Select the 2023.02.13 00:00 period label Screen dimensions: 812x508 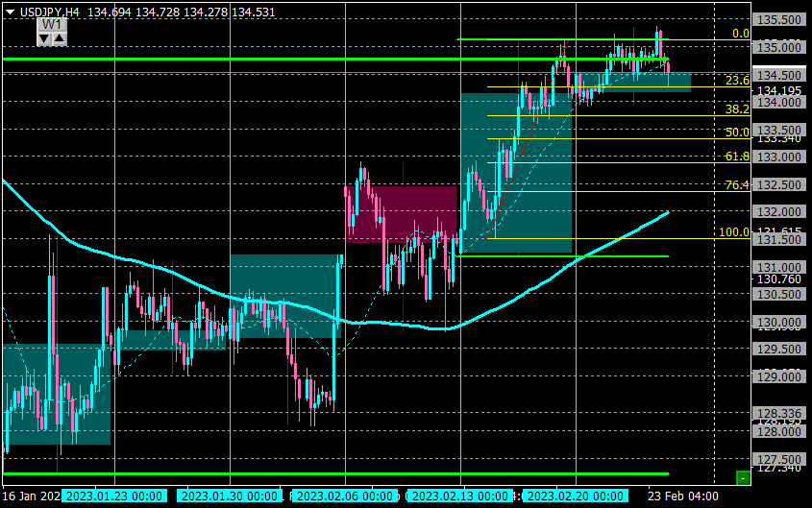pyautogui.click(x=460, y=496)
